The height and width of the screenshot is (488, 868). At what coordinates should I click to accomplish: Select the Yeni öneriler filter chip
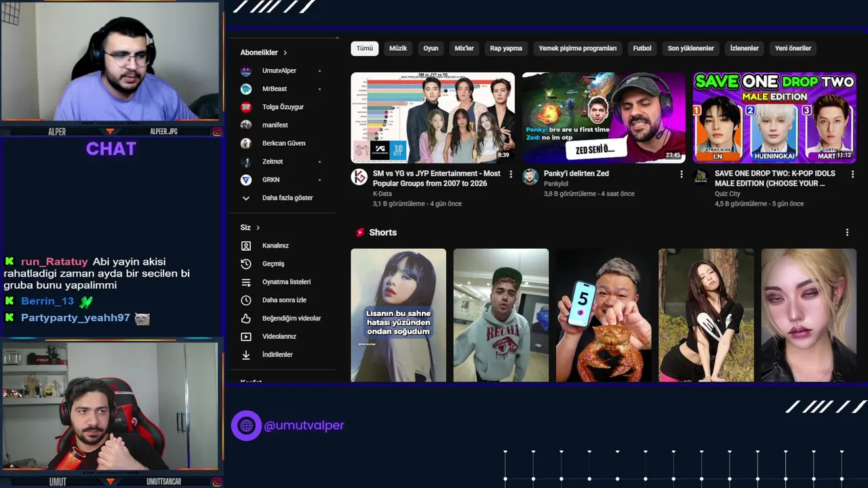793,48
